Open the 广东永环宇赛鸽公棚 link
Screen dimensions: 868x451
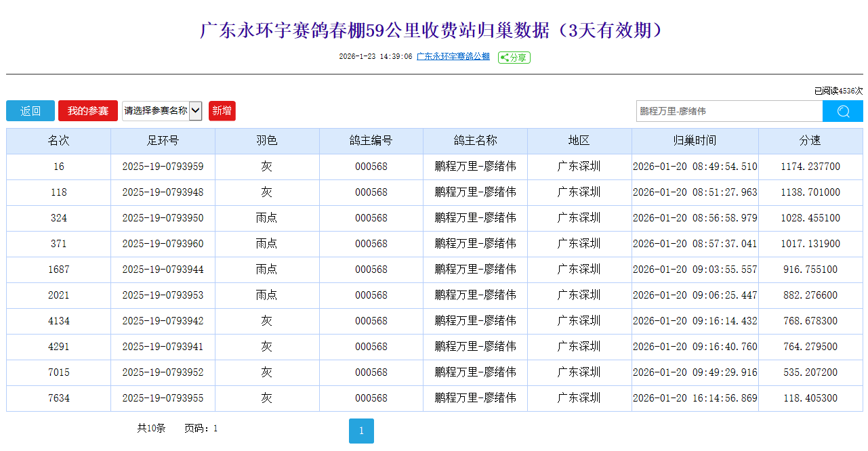[453, 57]
